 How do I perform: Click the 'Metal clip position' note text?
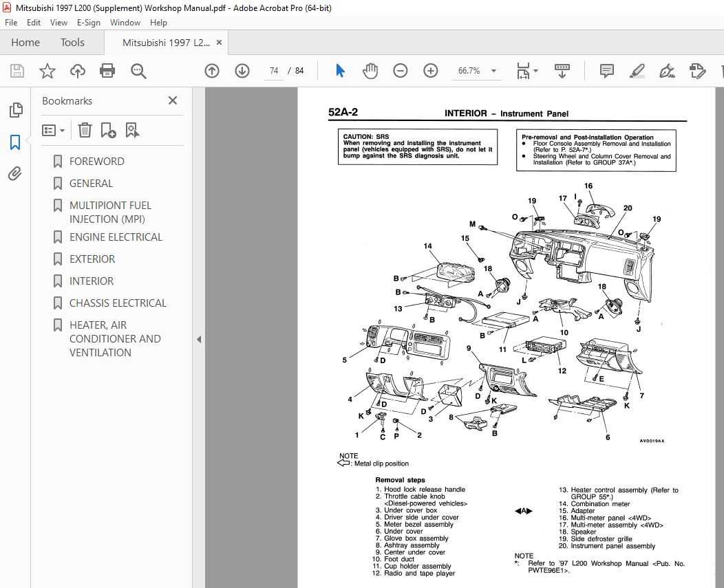coord(381,464)
